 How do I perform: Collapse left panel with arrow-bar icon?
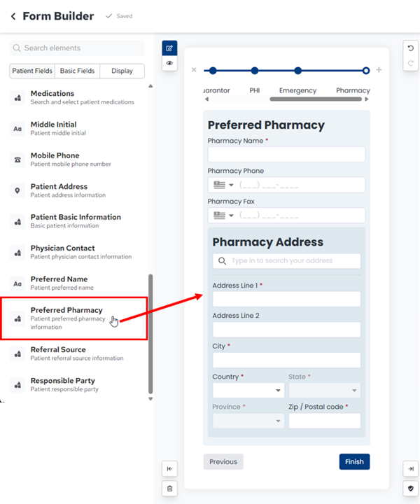point(169,468)
